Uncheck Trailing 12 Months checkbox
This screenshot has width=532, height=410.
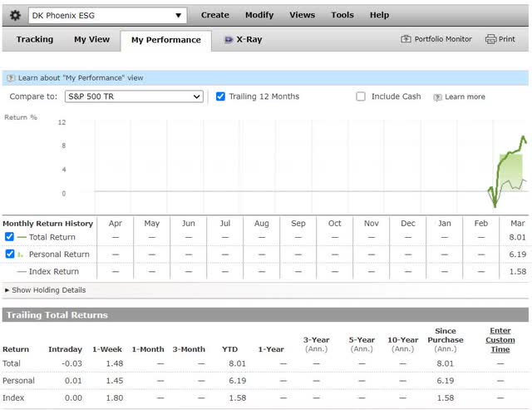point(220,96)
